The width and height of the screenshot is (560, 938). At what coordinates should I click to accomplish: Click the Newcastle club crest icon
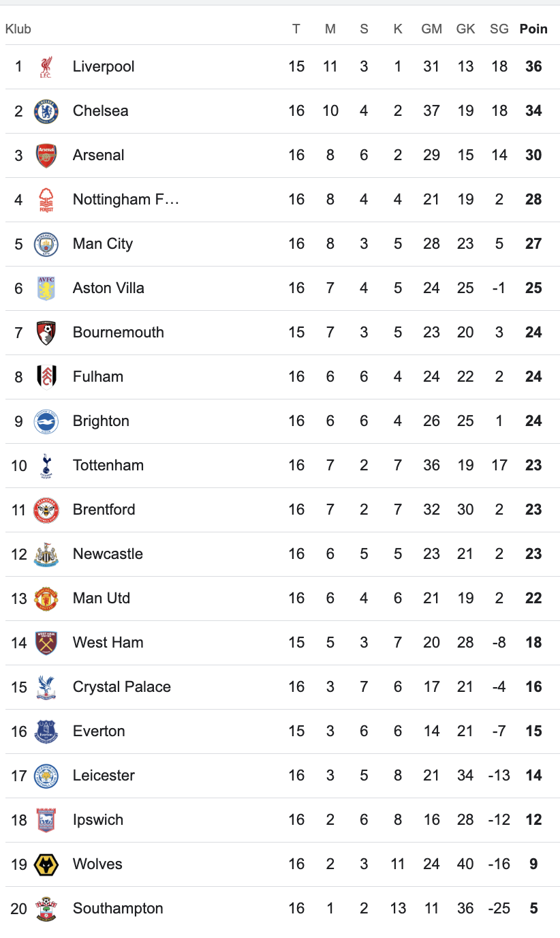click(x=46, y=554)
